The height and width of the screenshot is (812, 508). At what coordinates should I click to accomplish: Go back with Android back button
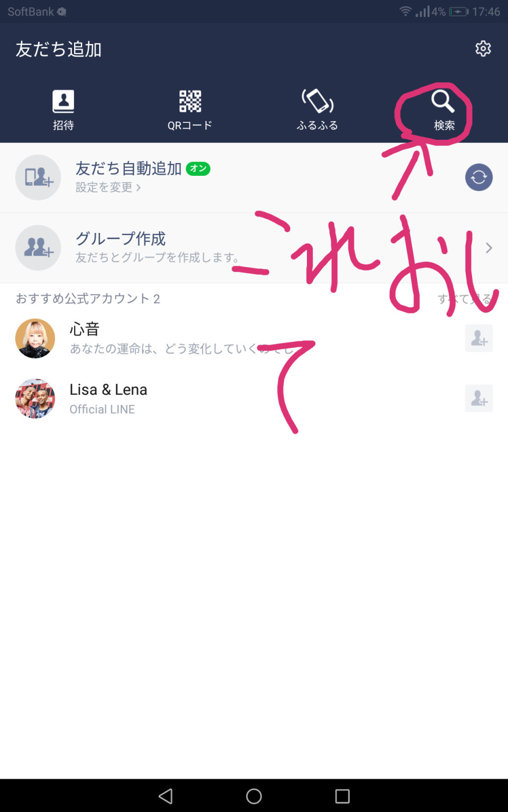166,796
